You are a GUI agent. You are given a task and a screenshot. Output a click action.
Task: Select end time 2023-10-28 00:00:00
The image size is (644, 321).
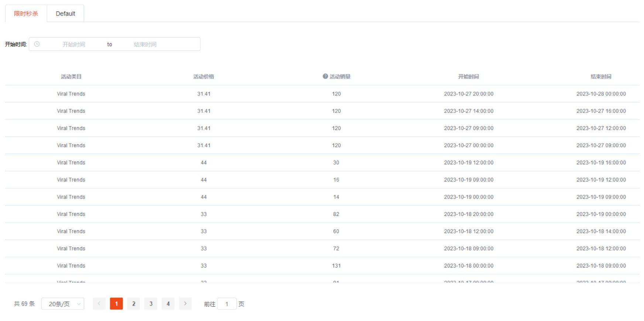coord(601,94)
